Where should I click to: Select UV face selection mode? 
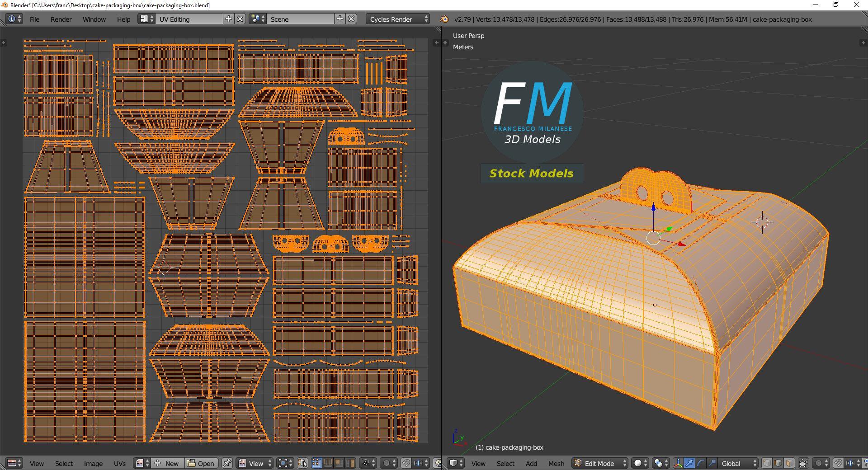339,463
